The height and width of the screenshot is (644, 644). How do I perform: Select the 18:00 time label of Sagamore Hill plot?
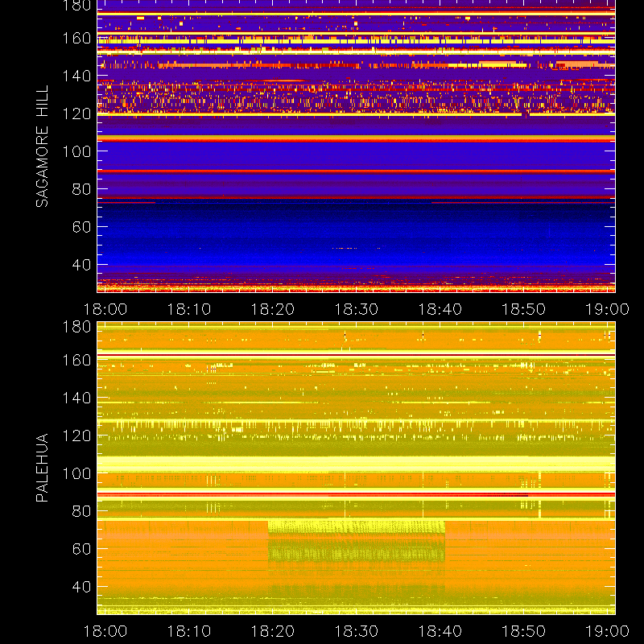point(105,309)
